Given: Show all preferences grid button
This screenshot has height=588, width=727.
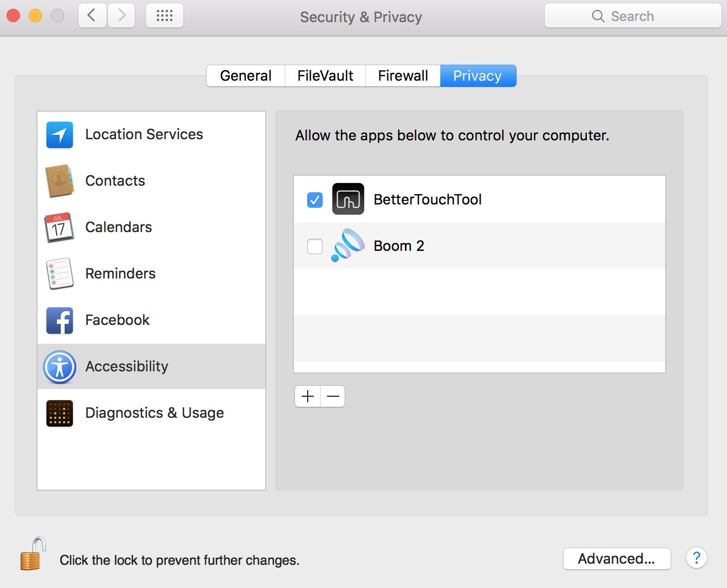Looking at the screenshot, I should 165,16.
